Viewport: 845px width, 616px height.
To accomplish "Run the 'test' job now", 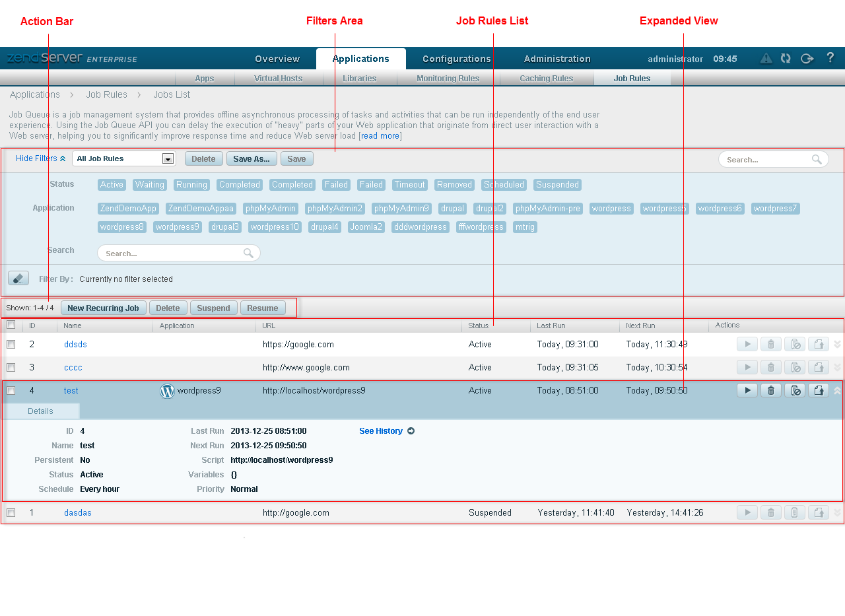I will [747, 390].
